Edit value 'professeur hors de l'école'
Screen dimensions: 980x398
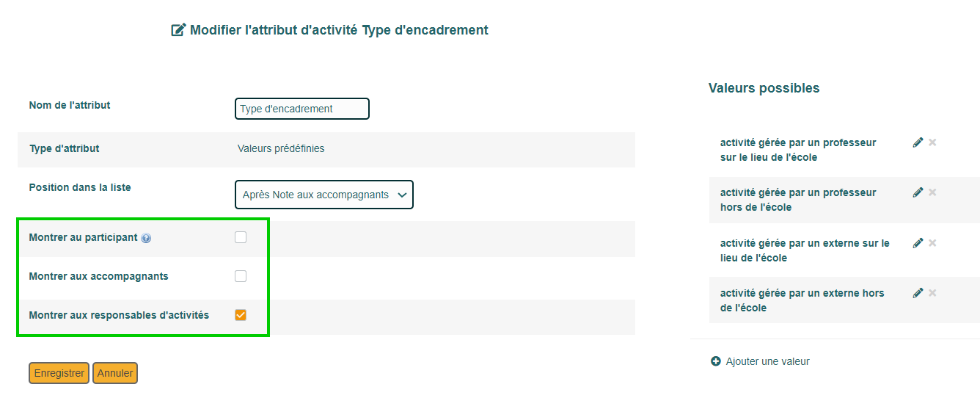[918, 192]
